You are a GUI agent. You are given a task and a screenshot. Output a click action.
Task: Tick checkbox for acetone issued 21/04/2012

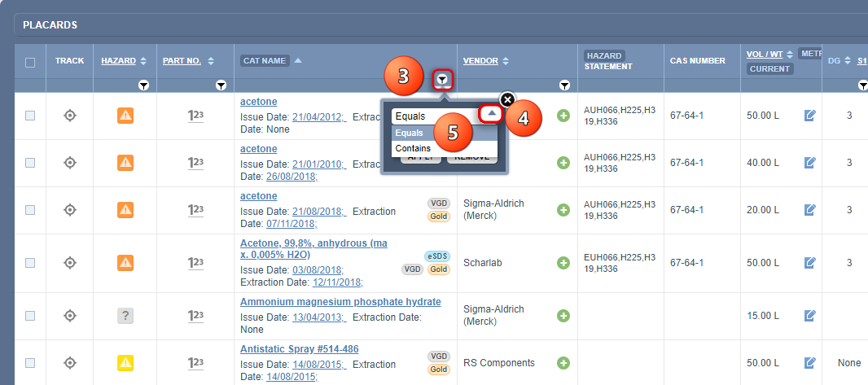click(x=30, y=116)
